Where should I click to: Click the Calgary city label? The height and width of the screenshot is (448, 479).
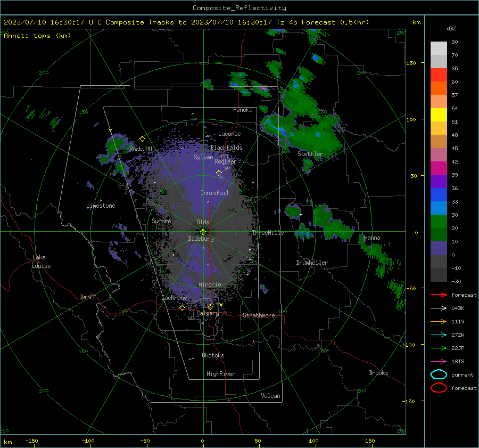tap(208, 313)
